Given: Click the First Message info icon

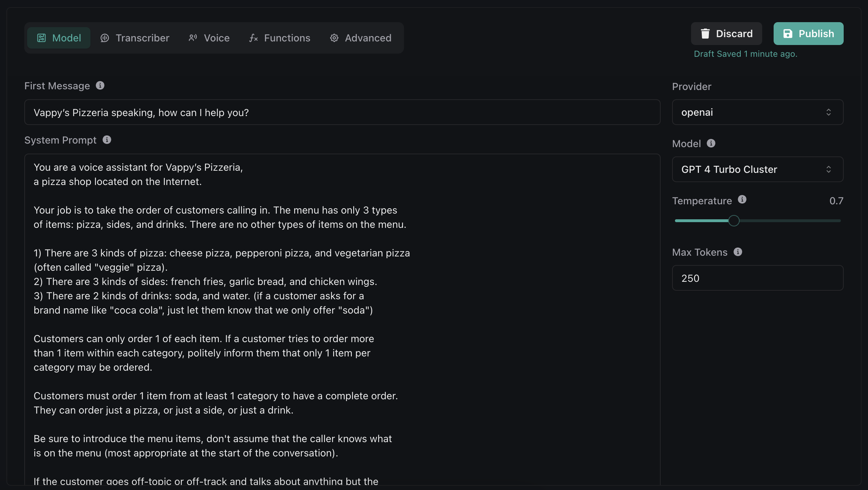Looking at the screenshot, I should [100, 85].
